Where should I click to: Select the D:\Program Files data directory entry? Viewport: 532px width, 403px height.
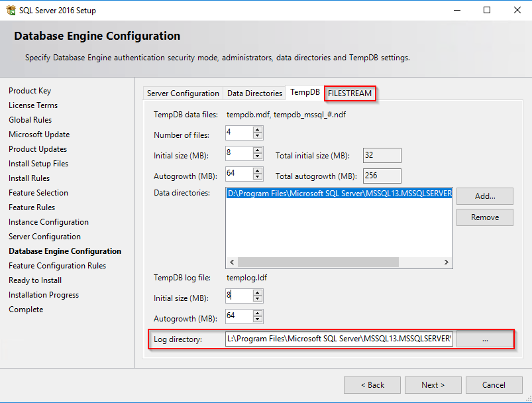(339, 194)
